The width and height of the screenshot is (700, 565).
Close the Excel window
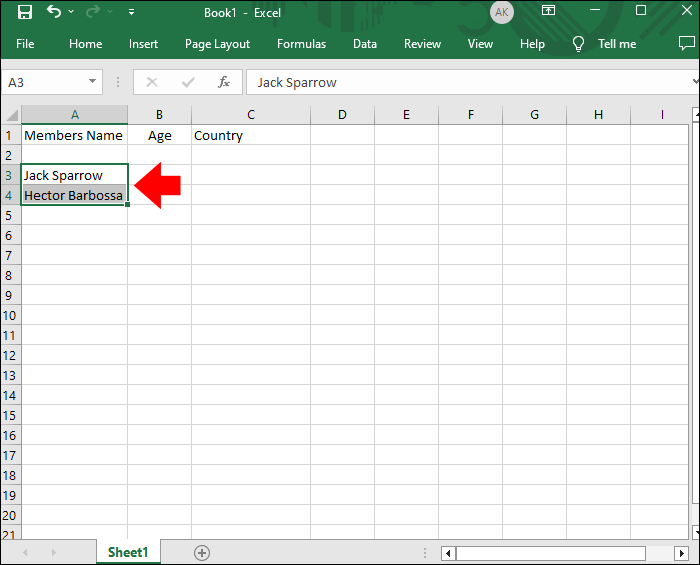click(687, 10)
